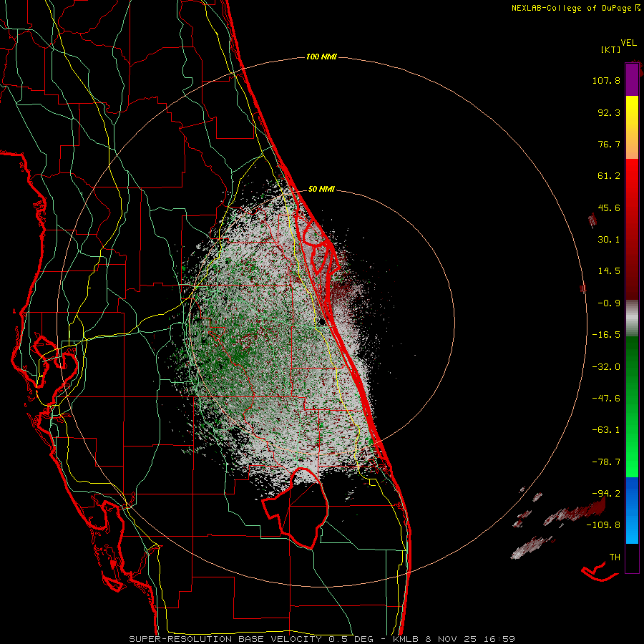The width and height of the screenshot is (644, 644).
Task: Click the 100 NMI range ring label
Action: pos(321,57)
